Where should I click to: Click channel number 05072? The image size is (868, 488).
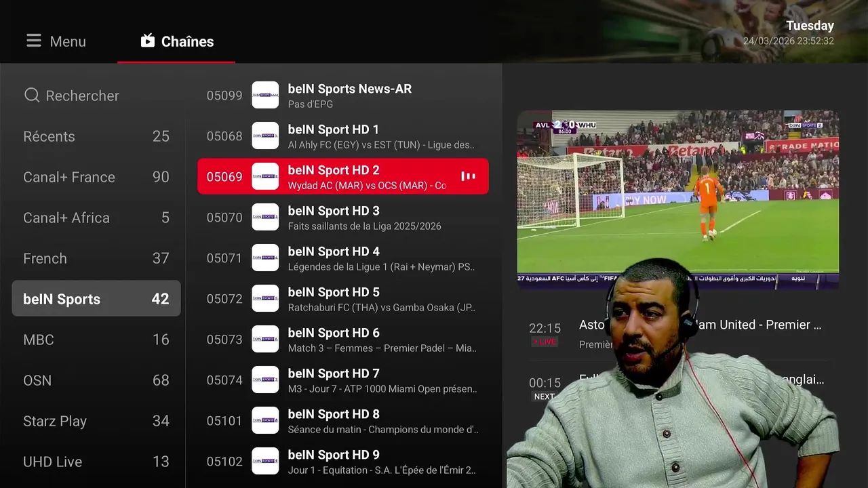pyautogui.click(x=224, y=299)
